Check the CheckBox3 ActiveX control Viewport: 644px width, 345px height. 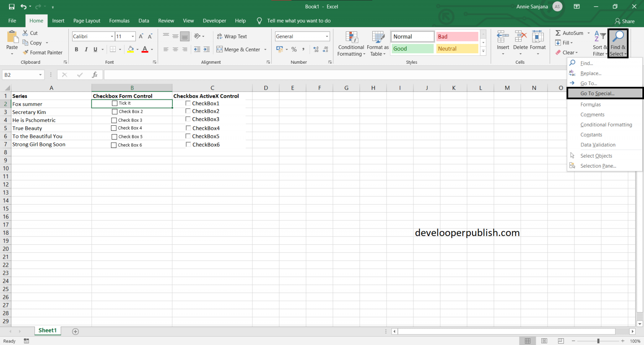point(188,119)
